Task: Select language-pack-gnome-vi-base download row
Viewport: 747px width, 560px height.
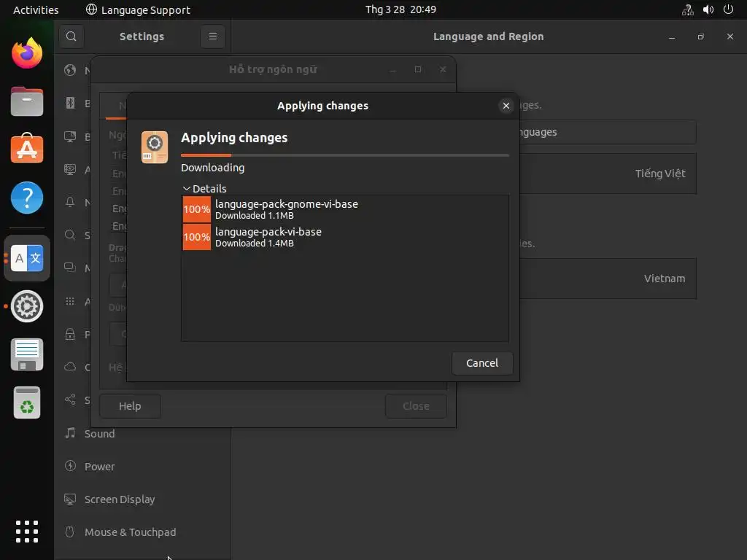Action: click(x=344, y=209)
